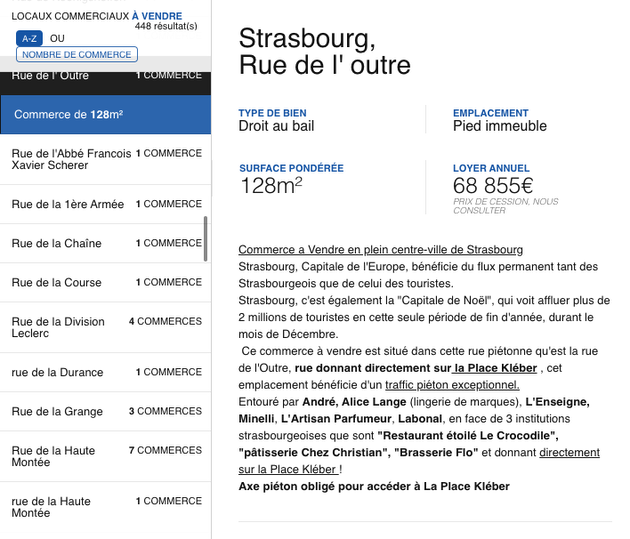Click the street list scrollbar thumb
Screen dimensions: 630x539
click(206, 238)
